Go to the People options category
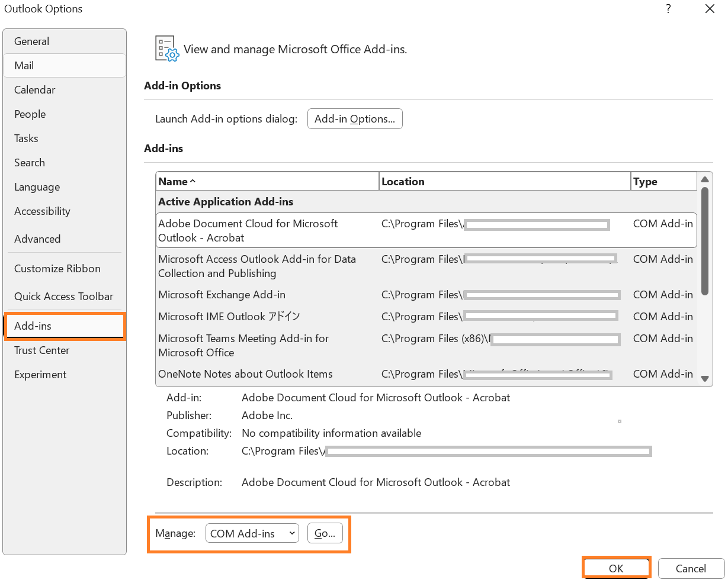This screenshot has height=583, width=728. pyautogui.click(x=65, y=114)
